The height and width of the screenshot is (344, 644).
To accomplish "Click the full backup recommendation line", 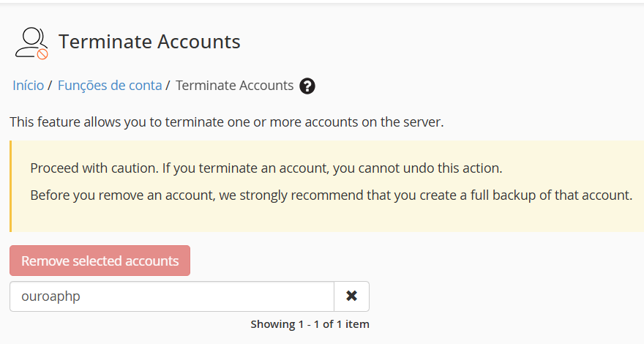I will pyautogui.click(x=331, y=195).
